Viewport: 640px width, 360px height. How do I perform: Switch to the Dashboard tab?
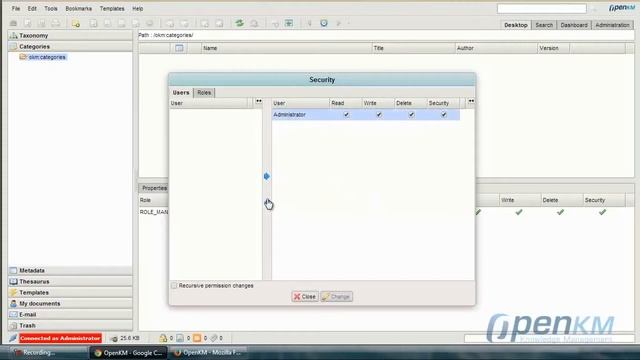click(574, 25)
